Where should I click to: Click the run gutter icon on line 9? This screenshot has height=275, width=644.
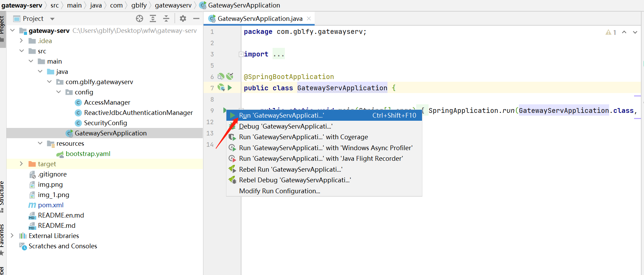click(225, 110)
